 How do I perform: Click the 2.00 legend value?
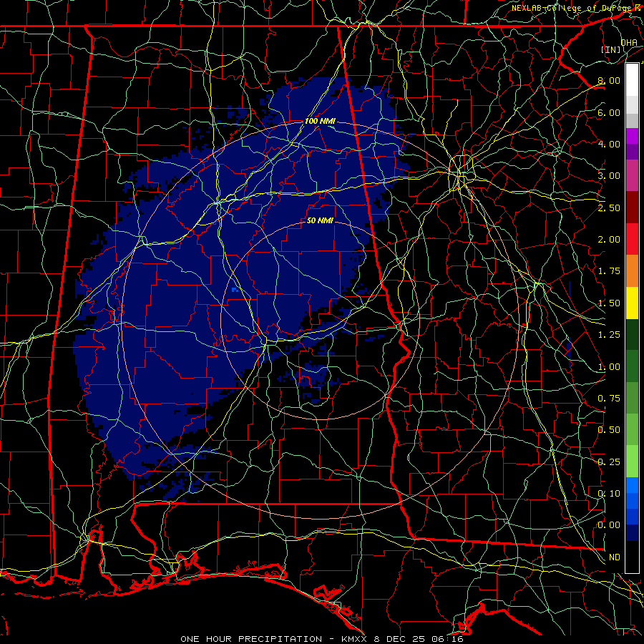(609, 240)
